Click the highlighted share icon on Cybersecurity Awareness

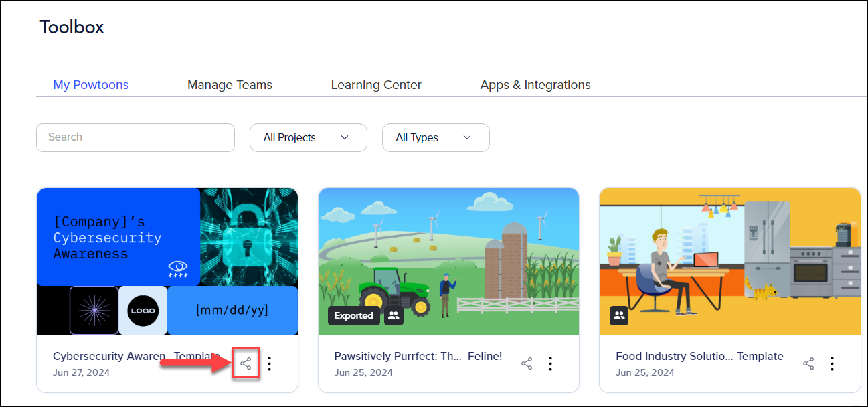pos(246,363)
